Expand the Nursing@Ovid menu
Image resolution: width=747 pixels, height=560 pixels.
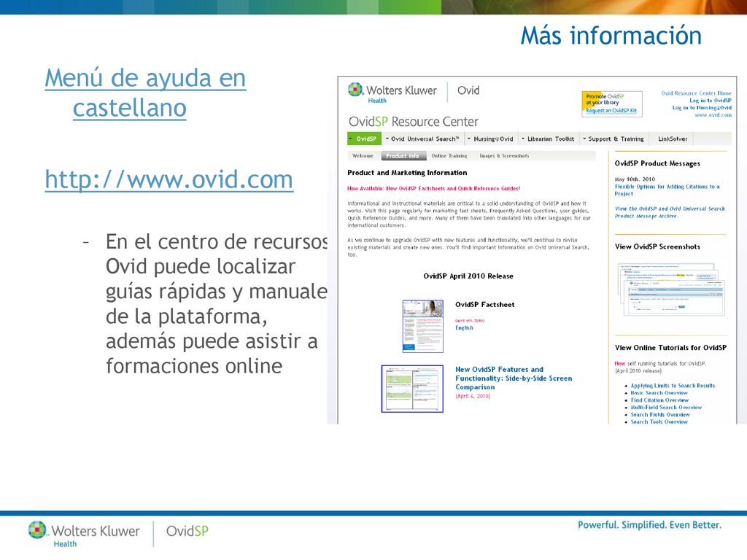[x=490, y=139]
